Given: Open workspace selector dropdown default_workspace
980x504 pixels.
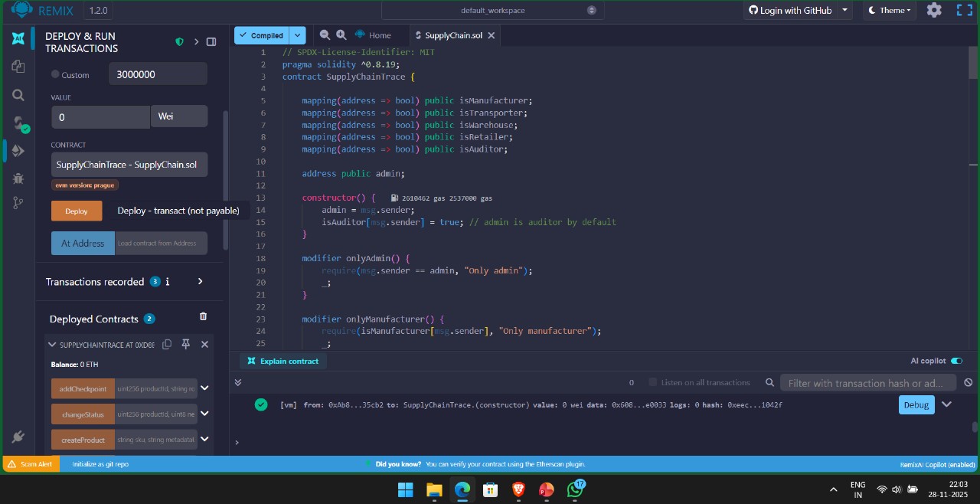Looking at the screenshot, I should coord(492,10).
